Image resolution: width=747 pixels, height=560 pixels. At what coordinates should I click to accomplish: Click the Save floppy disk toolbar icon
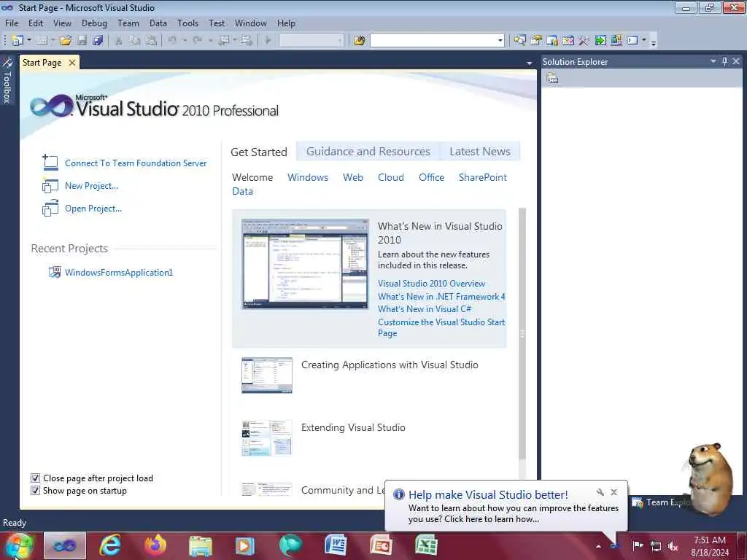click(x=82, y=41)
